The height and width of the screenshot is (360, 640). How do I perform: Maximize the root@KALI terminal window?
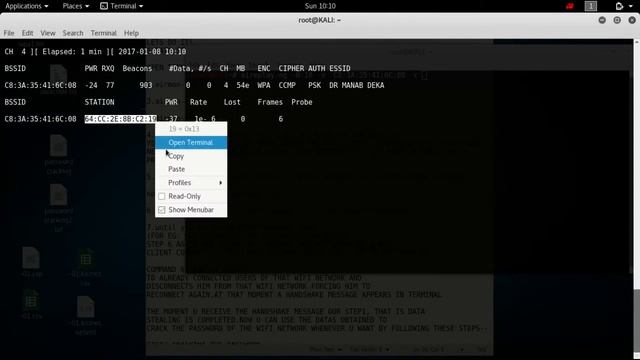[617, 20]
